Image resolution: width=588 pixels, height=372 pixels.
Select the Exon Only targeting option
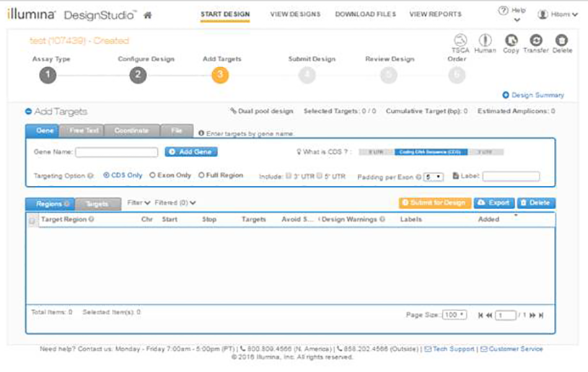coord(153,175)
